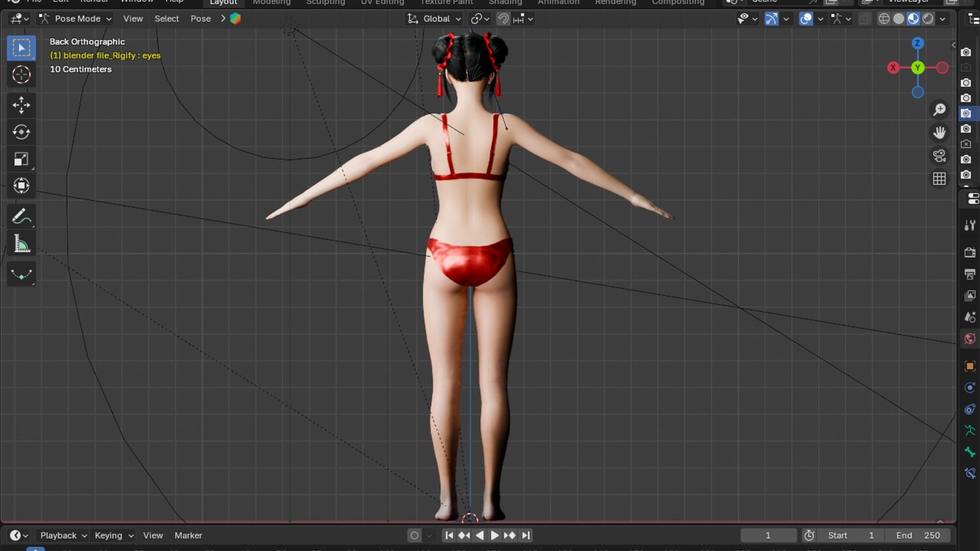Open the Tool properties tab

click(x=970, y=225)
